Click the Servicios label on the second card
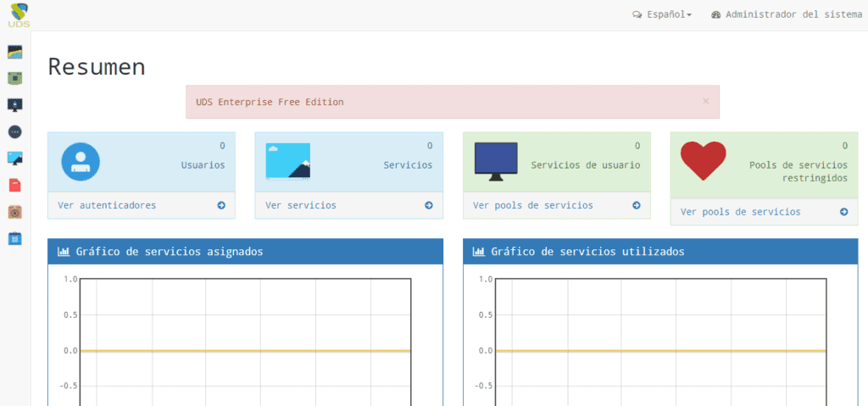 click(408, 165)
